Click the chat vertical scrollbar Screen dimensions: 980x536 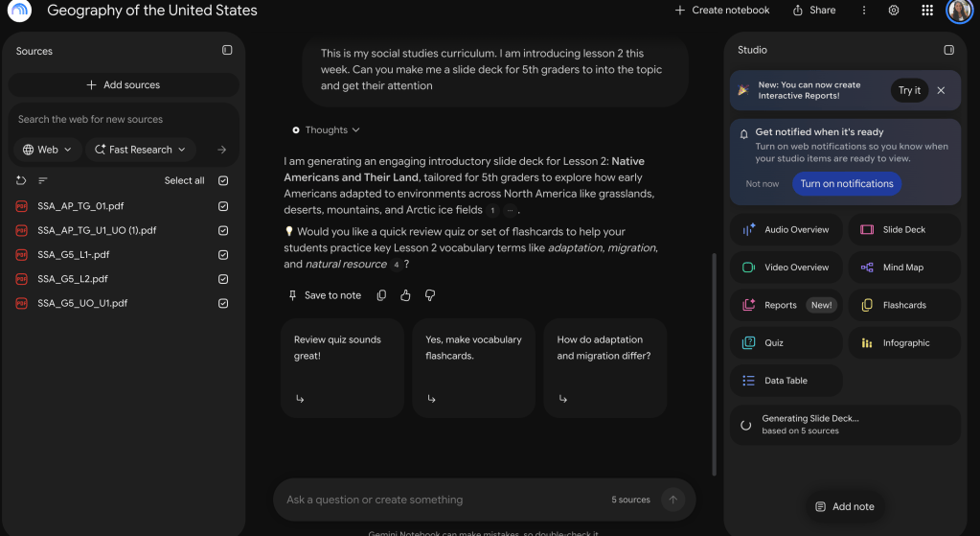coord(714,364)
